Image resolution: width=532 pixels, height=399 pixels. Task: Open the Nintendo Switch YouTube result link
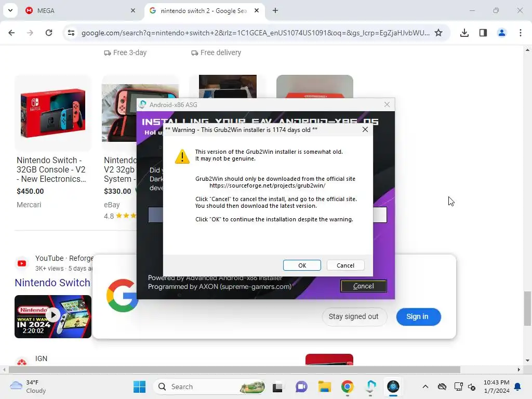[x=52, y=282]
